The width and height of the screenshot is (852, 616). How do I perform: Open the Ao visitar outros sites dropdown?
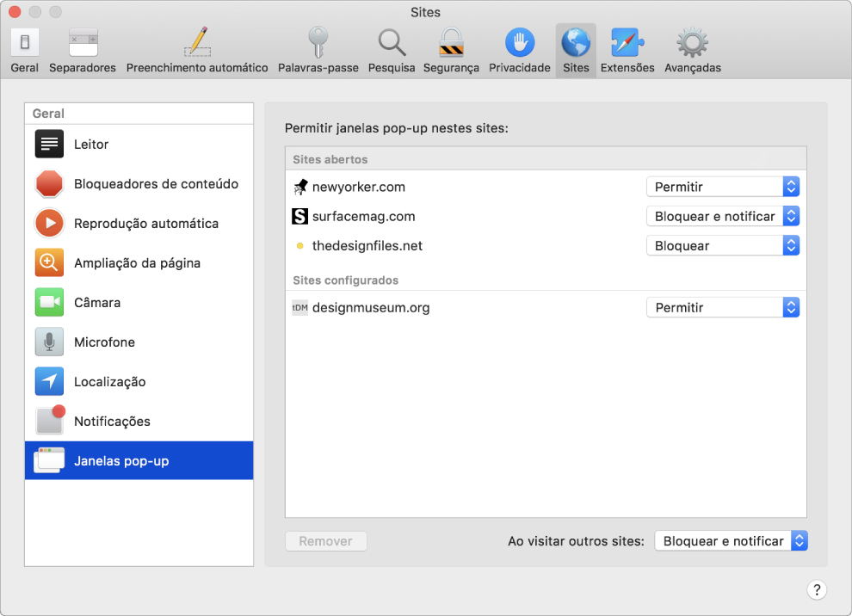tap(732, 541)
